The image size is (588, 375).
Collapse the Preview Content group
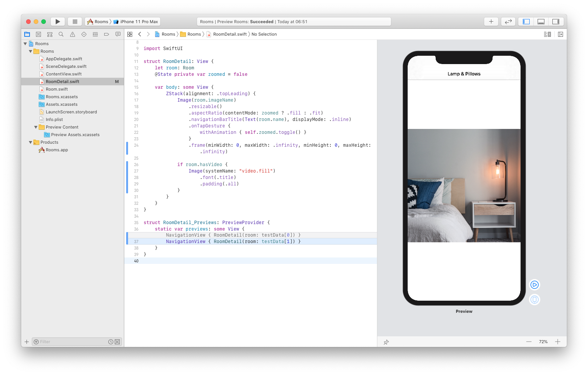coord(35,127)
